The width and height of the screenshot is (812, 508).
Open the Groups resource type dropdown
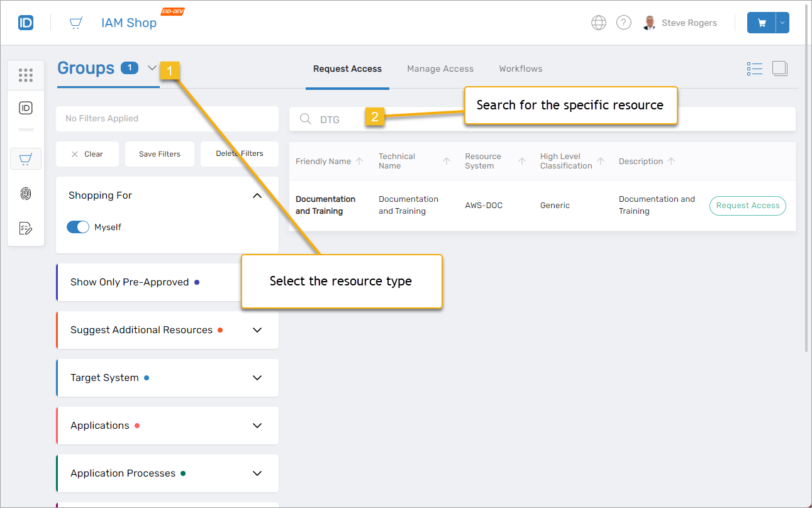pyautogui.click(x=152, y=68)
